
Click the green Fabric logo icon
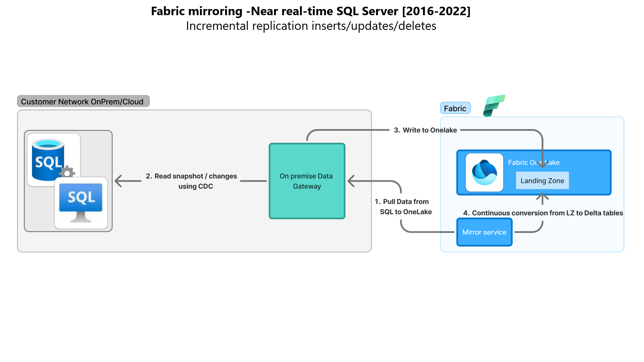coord(494,106)
